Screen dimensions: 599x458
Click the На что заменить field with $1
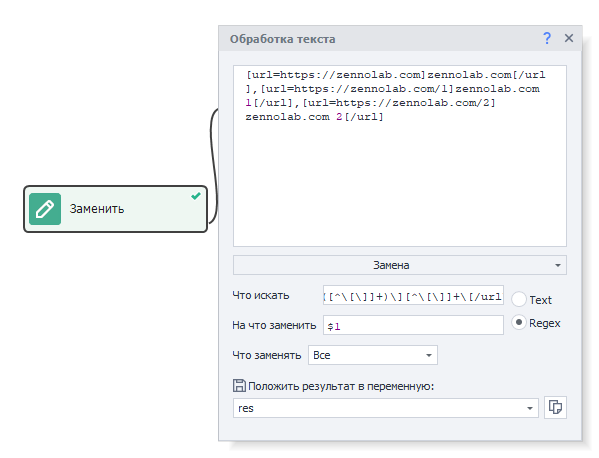tap(413, 325)
